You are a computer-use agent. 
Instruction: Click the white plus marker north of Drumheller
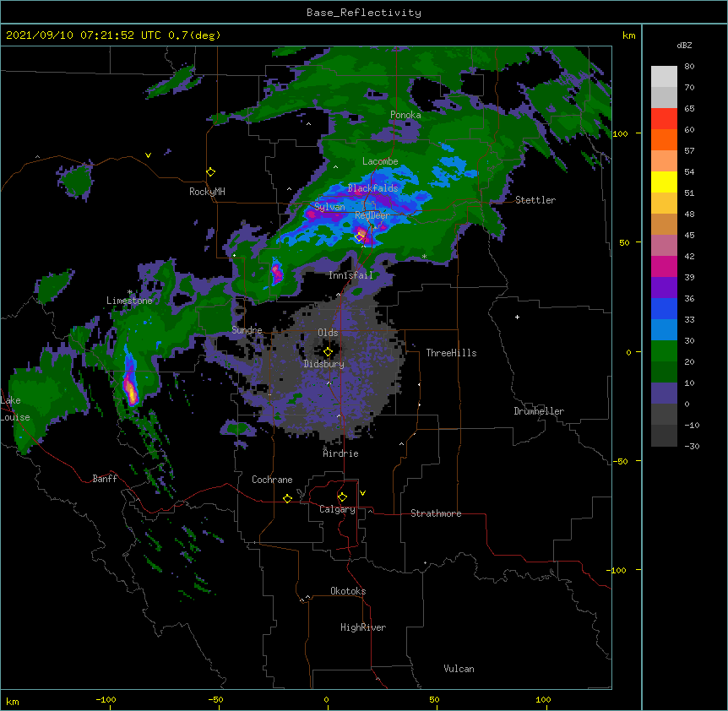517,317
